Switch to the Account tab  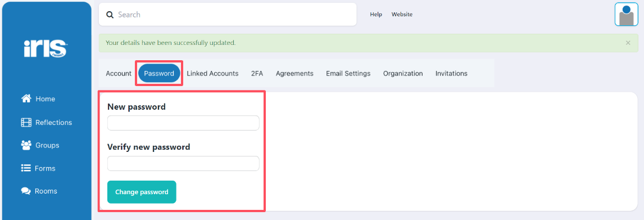point(119,73)
